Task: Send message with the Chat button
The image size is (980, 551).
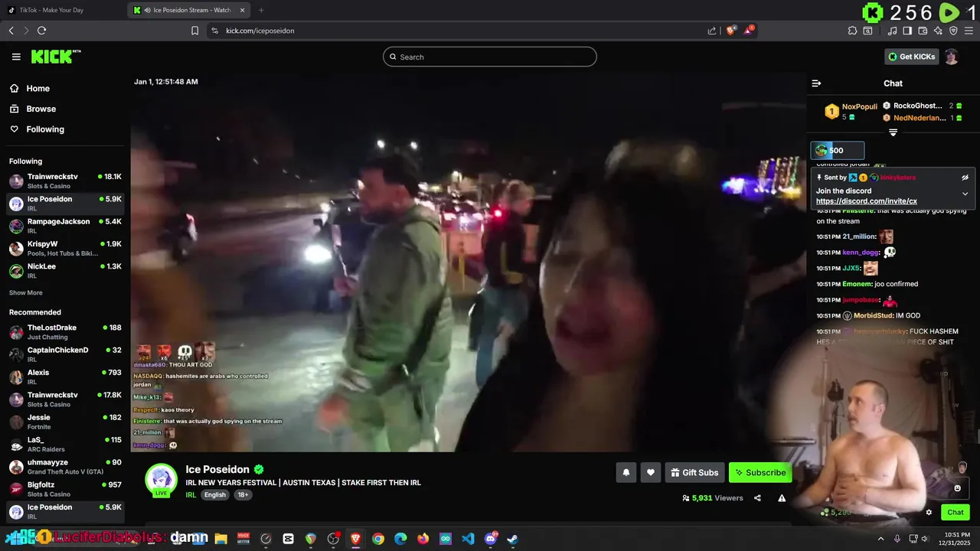Action: pyautogui.click(x=955, y=513)
